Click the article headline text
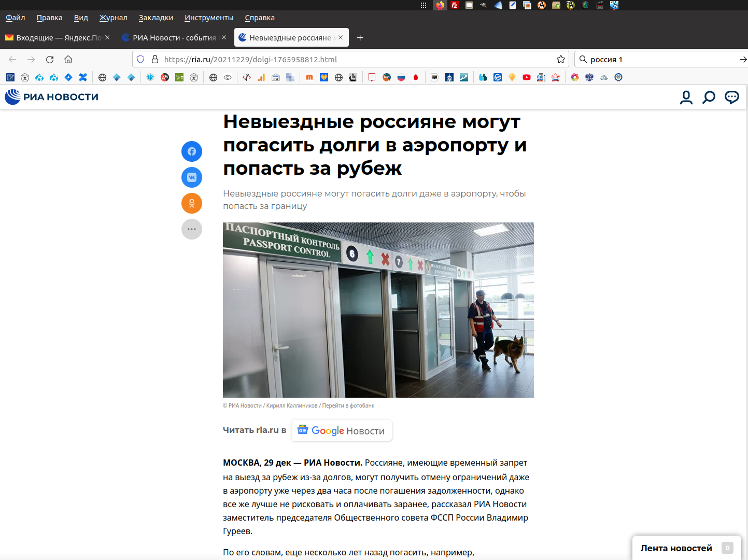This screenshot has height=560, width=748. click(375, 145)
